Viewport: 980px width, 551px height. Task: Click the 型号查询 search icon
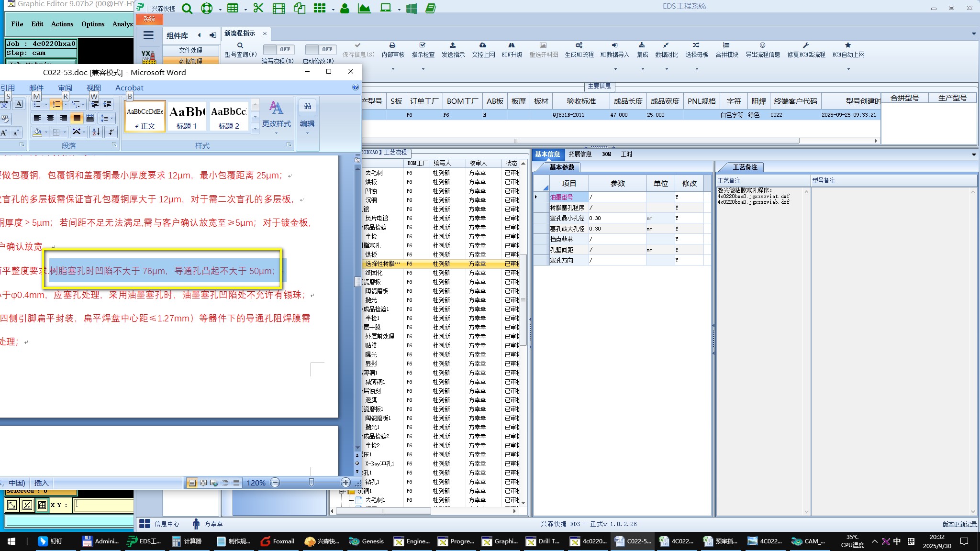[240, 46]
